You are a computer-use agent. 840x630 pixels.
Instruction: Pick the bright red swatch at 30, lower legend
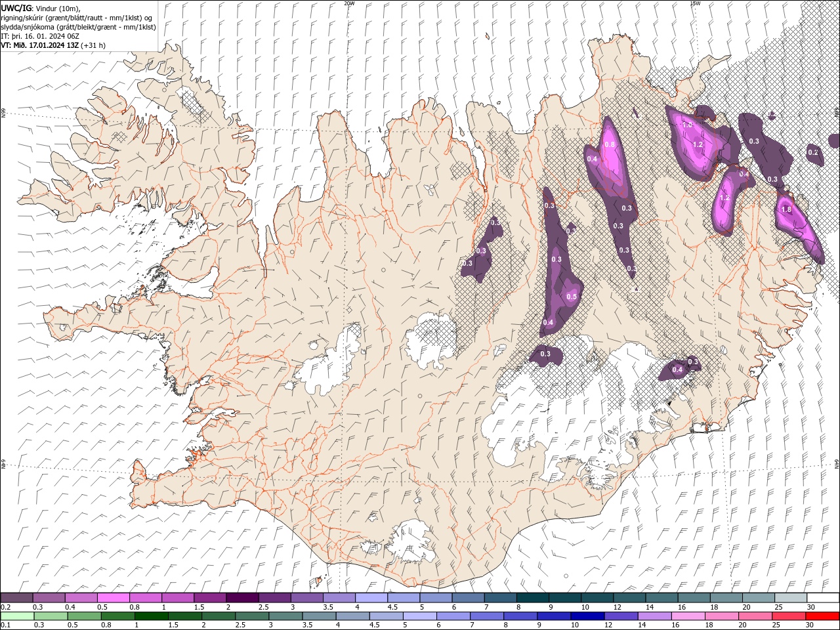[x=823, y=616]
